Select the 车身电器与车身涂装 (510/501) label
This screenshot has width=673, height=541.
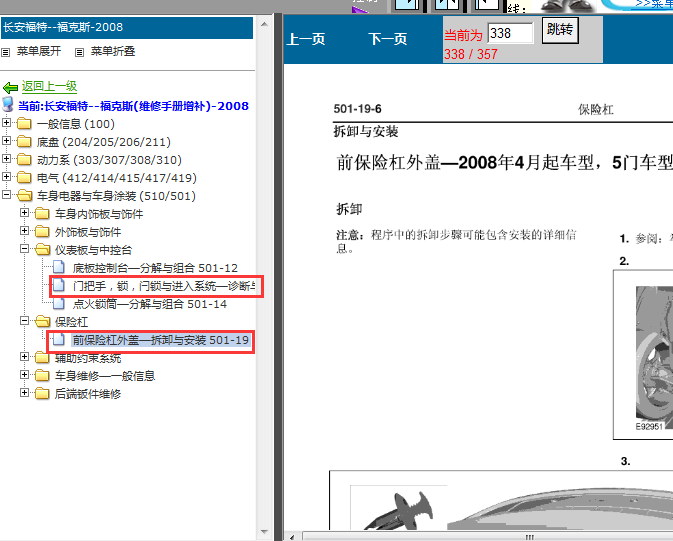coord(116,196)
